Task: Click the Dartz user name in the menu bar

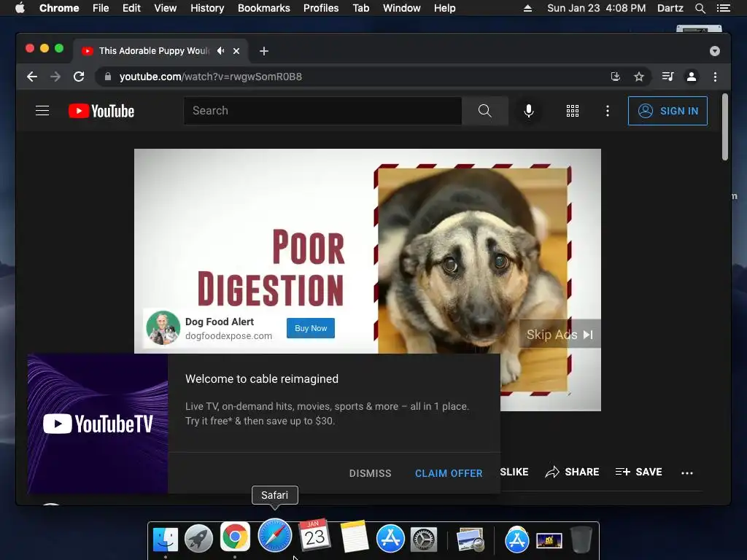Action: 670,8
